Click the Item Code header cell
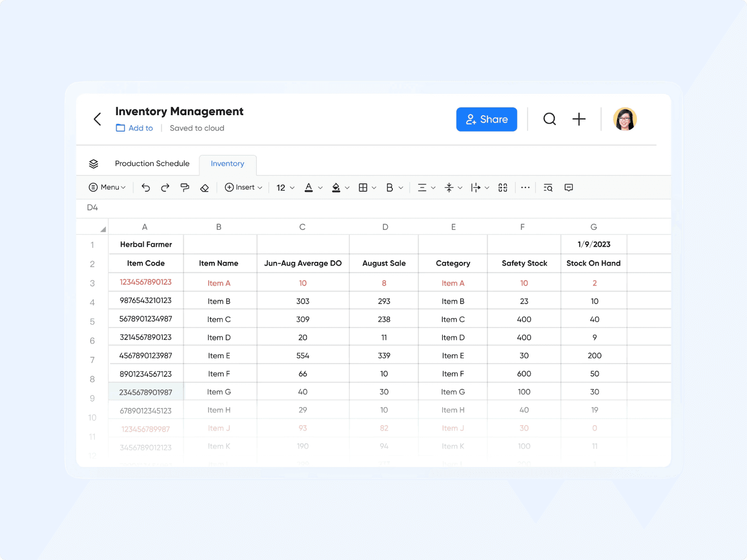The width and height of the screenshot is (747, 560). coord(146,263)
